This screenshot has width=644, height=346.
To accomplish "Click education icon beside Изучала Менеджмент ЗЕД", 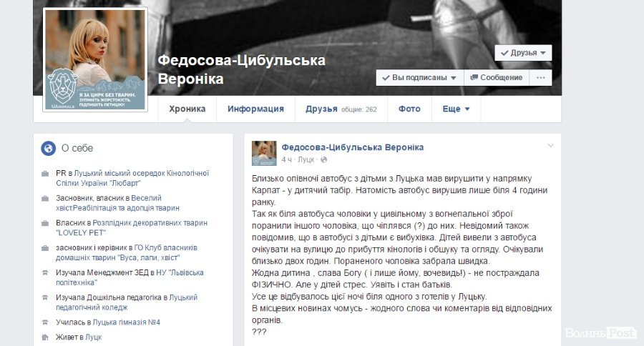I will (45, 273).
